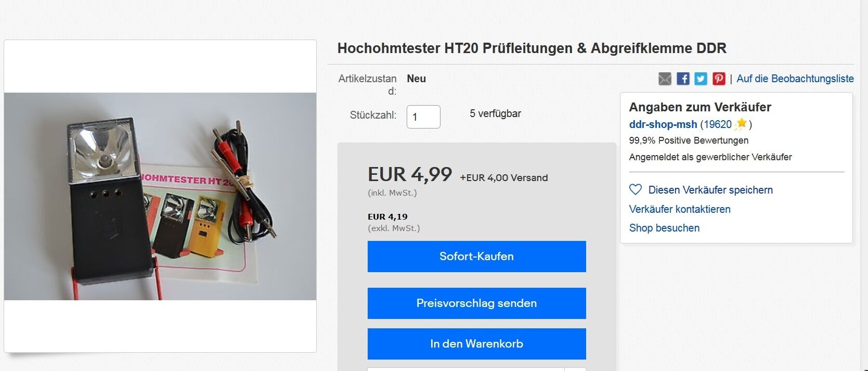Contact seller via Verkäufer kontaktieren

pyautogui.click(x=680, y=209)
